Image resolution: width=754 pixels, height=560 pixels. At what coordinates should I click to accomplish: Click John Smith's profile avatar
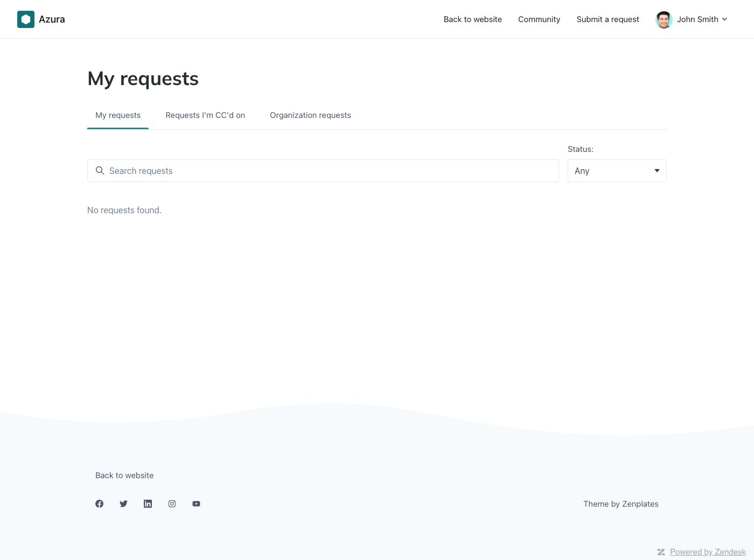664,19
